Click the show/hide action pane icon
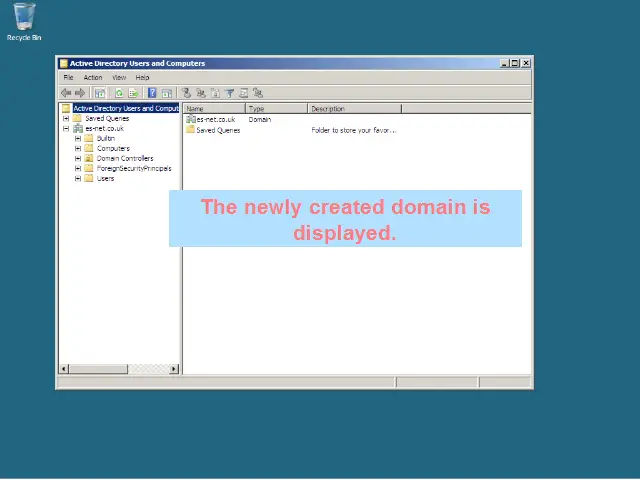Viewport: 640px width, 480px height. [167, 93]
